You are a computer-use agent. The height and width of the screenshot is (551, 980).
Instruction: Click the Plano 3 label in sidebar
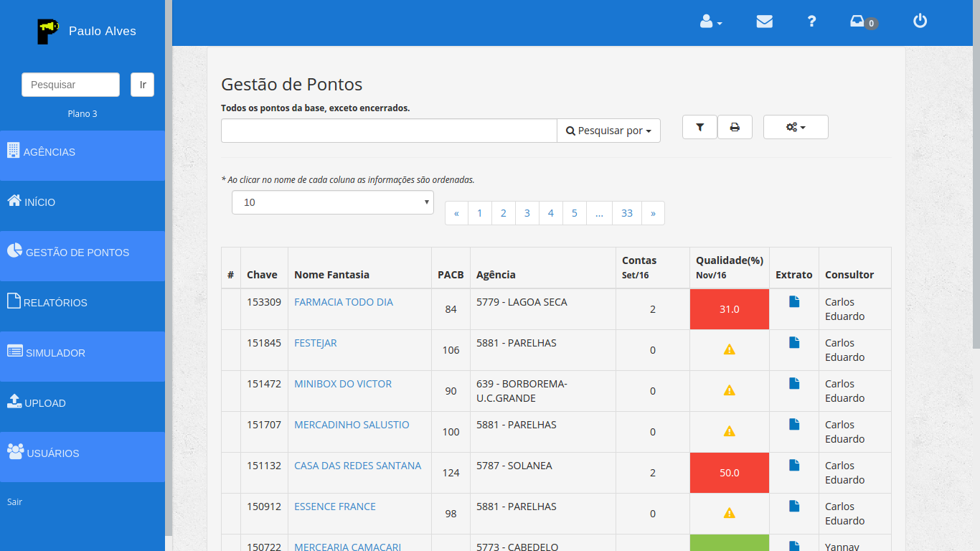point(83,113)
